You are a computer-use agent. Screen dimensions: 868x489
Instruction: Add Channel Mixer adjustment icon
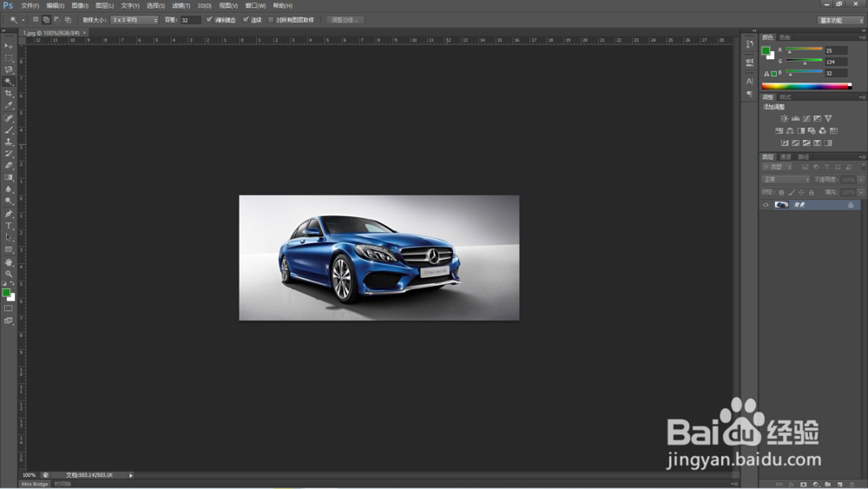click(x=823, y=130)
